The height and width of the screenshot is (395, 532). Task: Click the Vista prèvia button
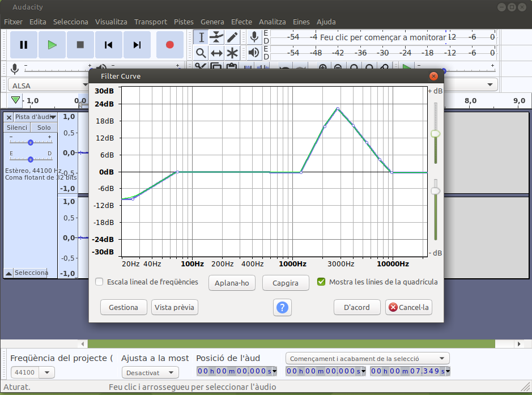pyautogui.click(x=175, y=307)
